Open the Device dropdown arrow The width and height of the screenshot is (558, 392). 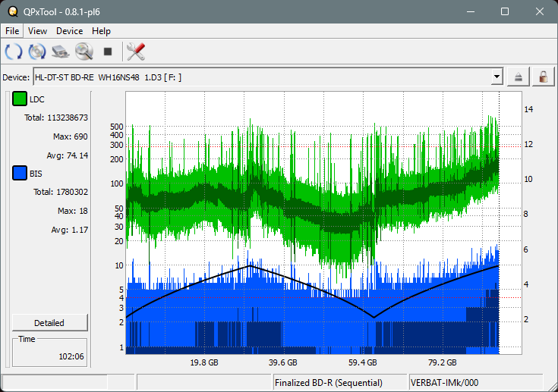coord(497,77)
